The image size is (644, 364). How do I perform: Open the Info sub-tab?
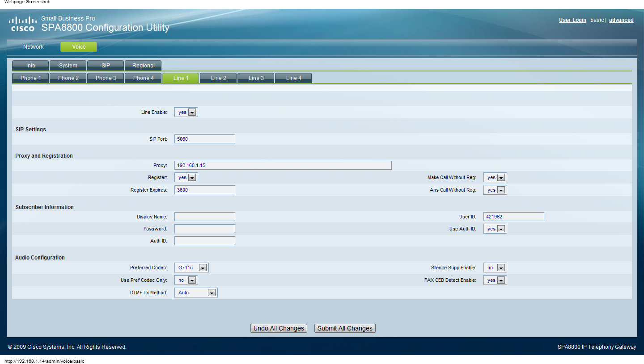[x=30, y=66]
